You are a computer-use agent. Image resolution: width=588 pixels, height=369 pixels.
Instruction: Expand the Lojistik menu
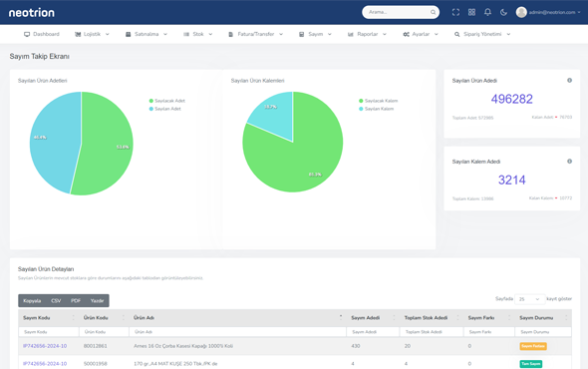(x=92, y=34)
